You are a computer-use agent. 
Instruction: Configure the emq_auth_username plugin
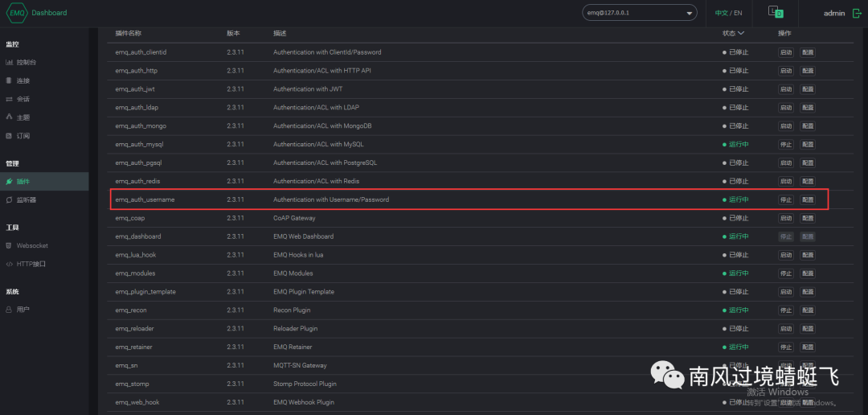point(808,199)
